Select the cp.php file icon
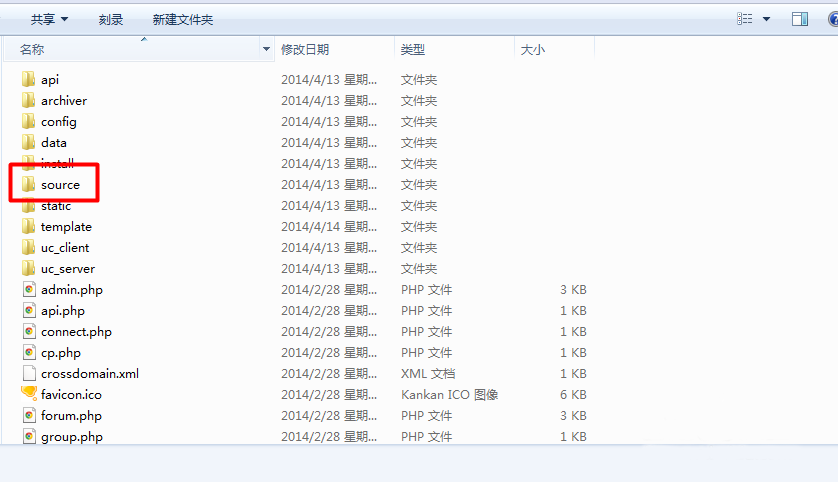This screenshot has height=482, width=838. [x=29, y=353]
